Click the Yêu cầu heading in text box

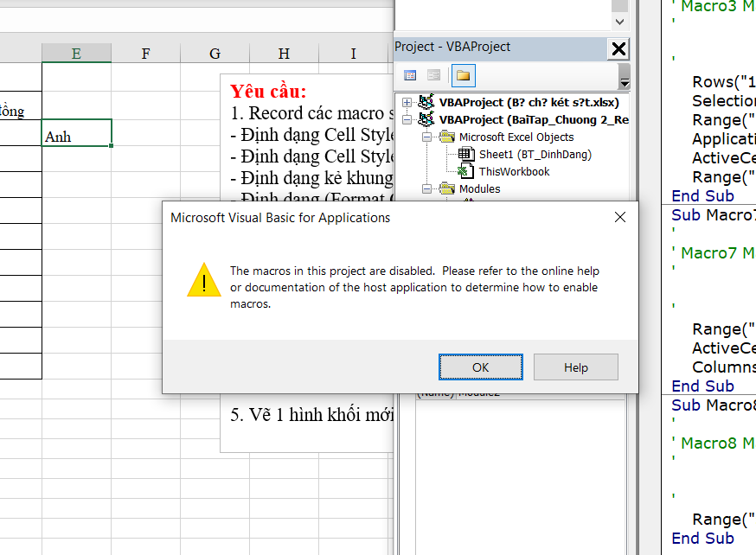point(268,91)
